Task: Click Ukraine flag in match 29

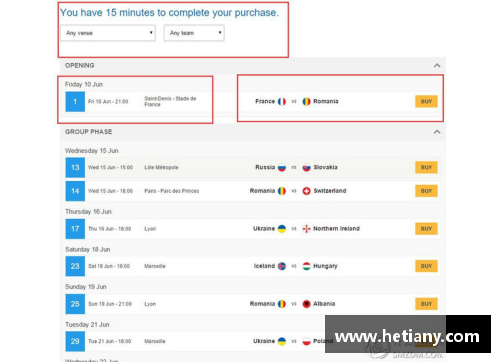Action: pos(282,341)
